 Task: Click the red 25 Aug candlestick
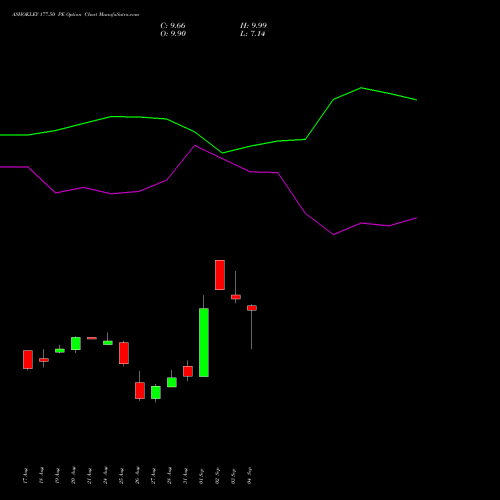click(124, 353)
